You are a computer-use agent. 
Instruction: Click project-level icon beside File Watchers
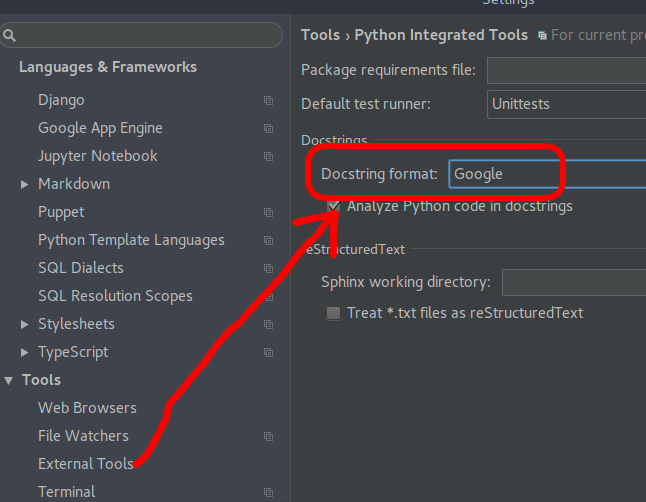point(268,436)
